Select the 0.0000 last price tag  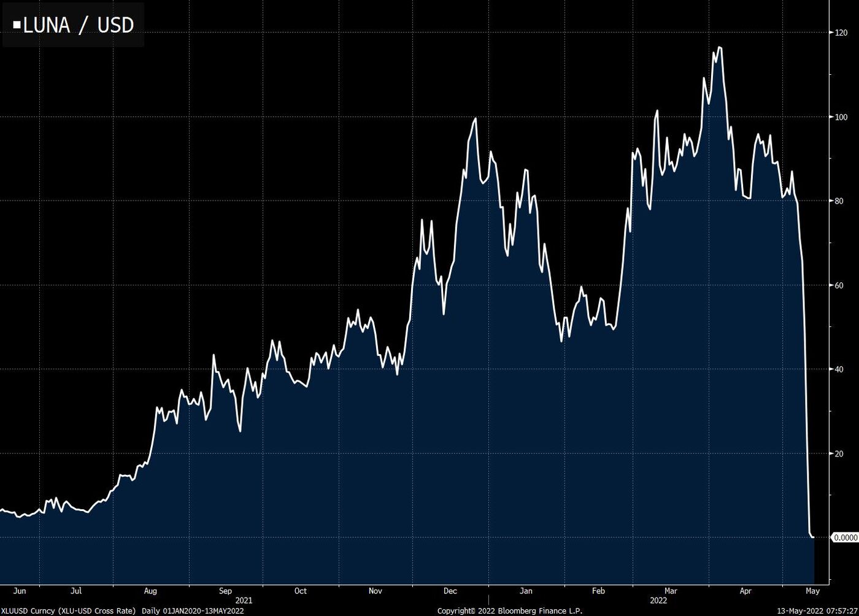click(x=845, y=537)
